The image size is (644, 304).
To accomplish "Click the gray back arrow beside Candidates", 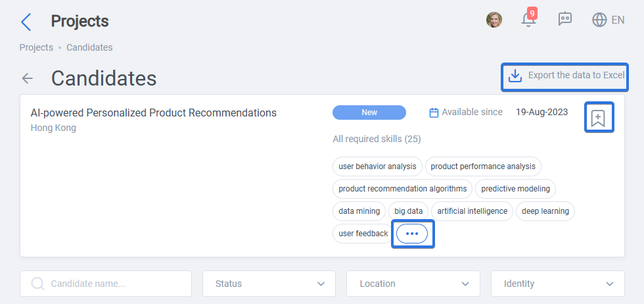I will pyautogui.click(x=27, y=78).
